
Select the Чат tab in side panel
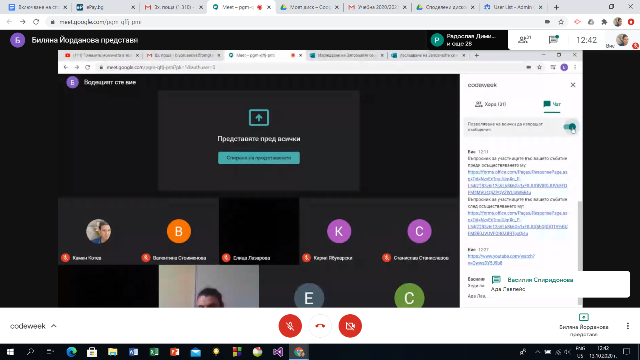552,104
